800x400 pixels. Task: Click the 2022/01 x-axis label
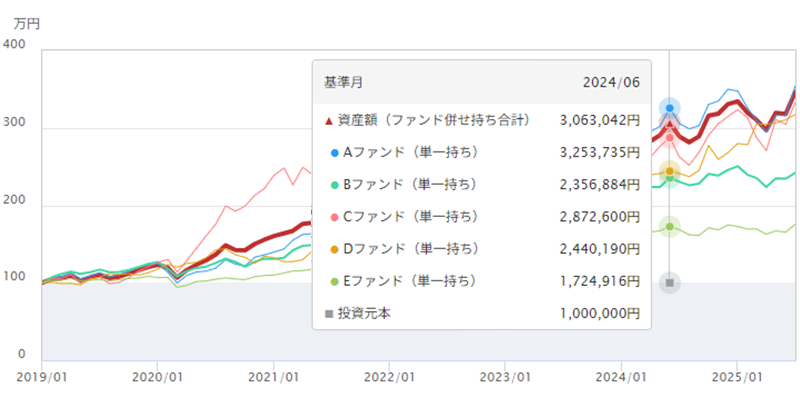tap(390, 377)
